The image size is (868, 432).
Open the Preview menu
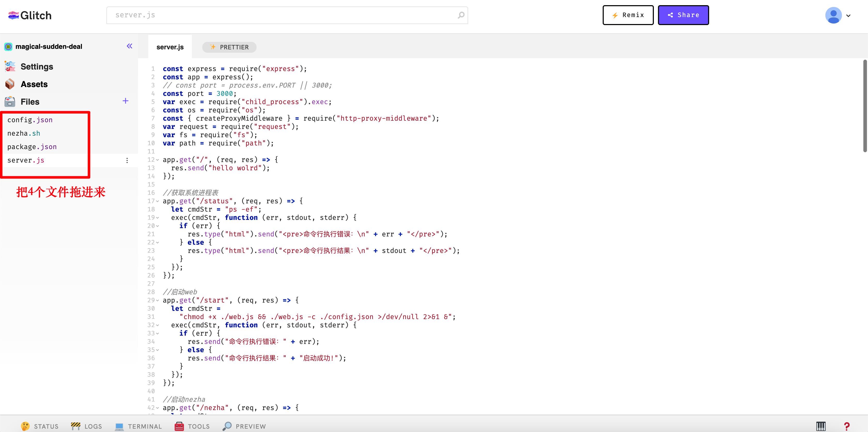click(x=244, y=426)
